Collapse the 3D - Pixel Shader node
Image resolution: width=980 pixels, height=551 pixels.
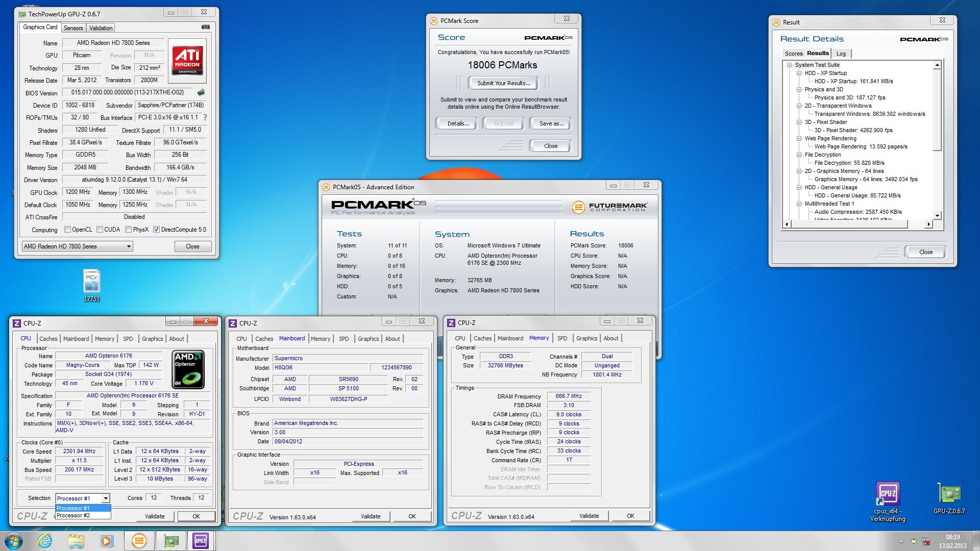coord(799,122)
